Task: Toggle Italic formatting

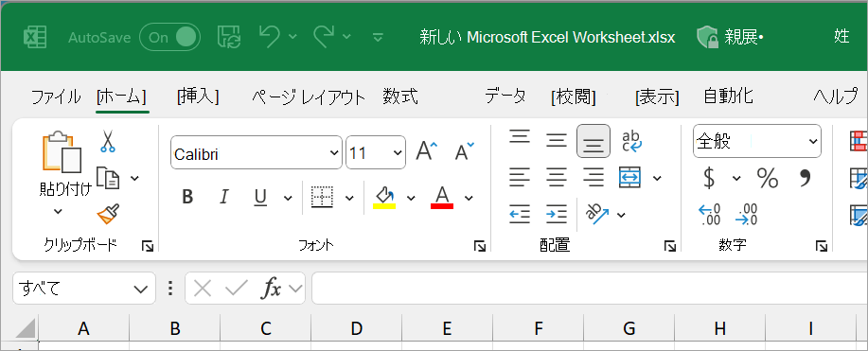Action: 223,197
